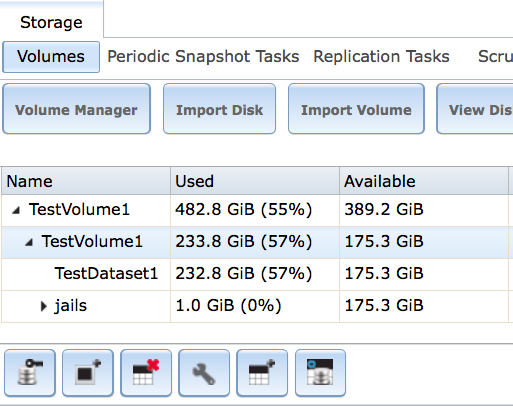Open Edit Options with the wrench icon
513x406 pixels.
click(x=204, y=373)
